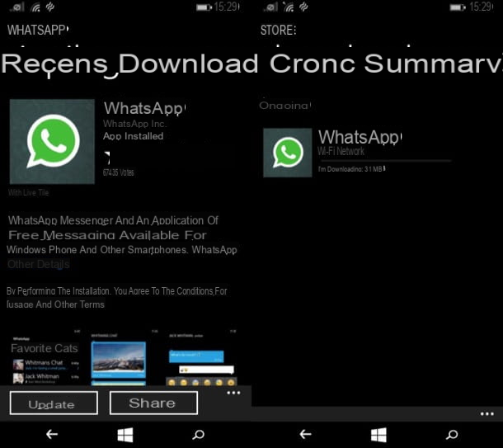Switch to the Download tab
Viewport: 503px width, 448px height.
188,64
